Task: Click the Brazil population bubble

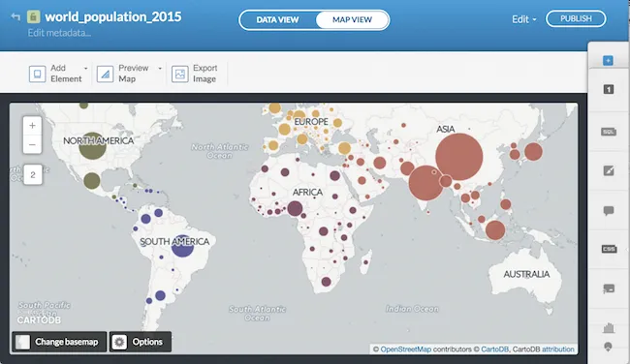Action: (183, 246)
